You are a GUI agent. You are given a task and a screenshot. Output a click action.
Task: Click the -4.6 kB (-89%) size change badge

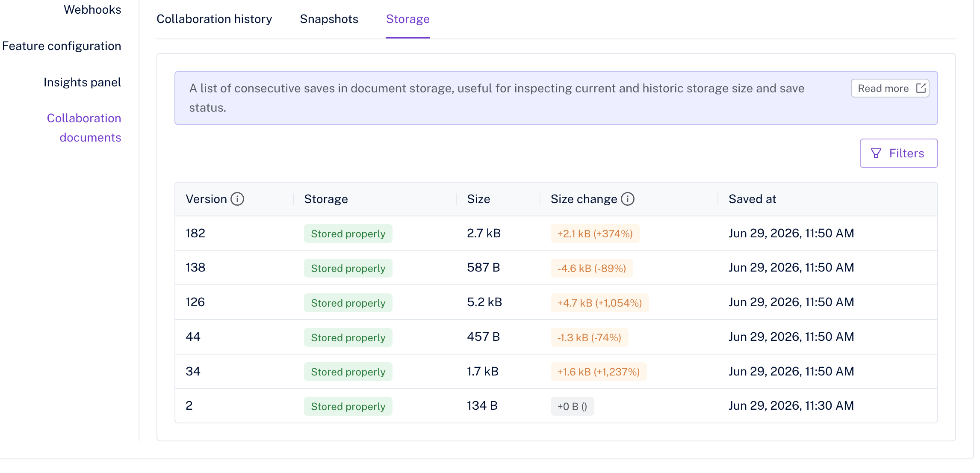592,268
